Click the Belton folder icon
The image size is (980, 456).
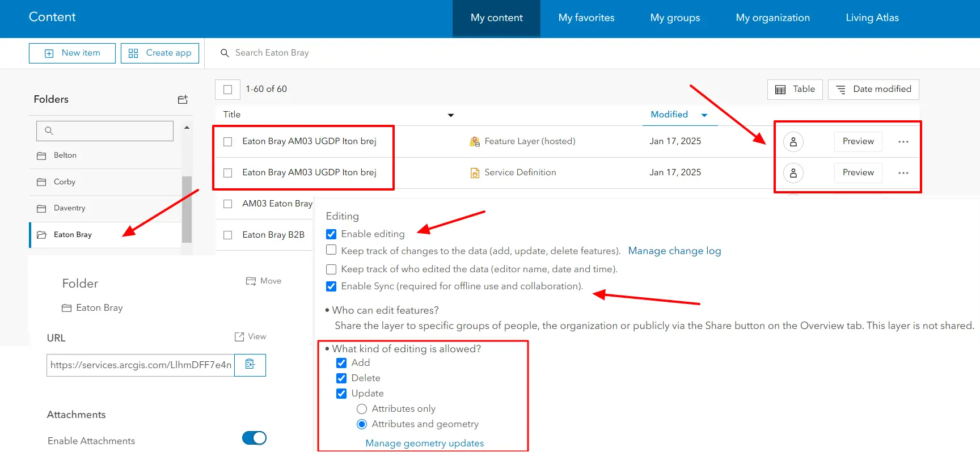pos(41,155)
